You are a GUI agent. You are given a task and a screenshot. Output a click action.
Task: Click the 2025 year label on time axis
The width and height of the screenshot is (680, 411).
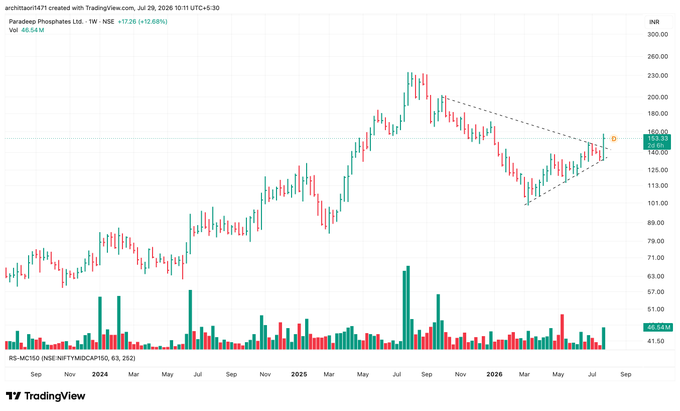pyautogui.click(x=299, y=374)
